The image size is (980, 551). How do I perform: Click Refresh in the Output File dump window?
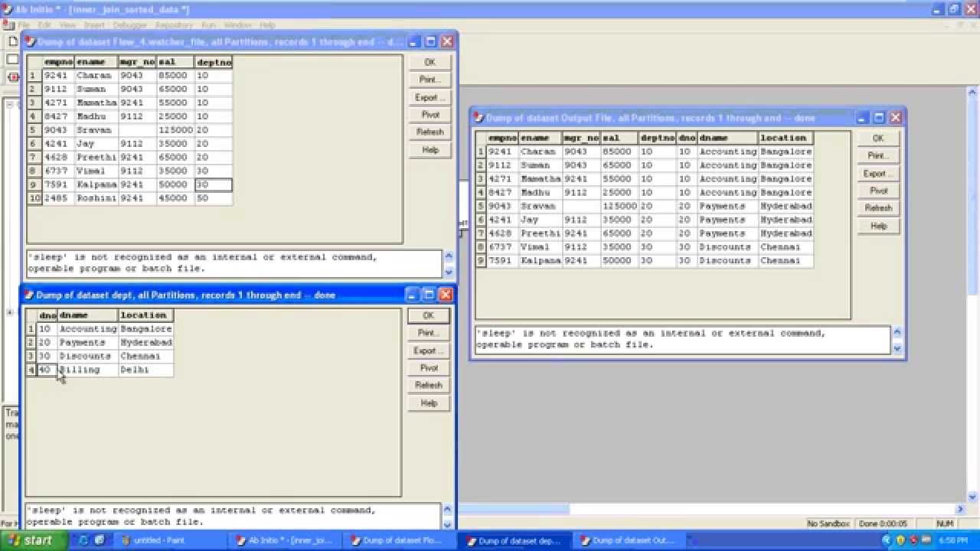(878, 208)
